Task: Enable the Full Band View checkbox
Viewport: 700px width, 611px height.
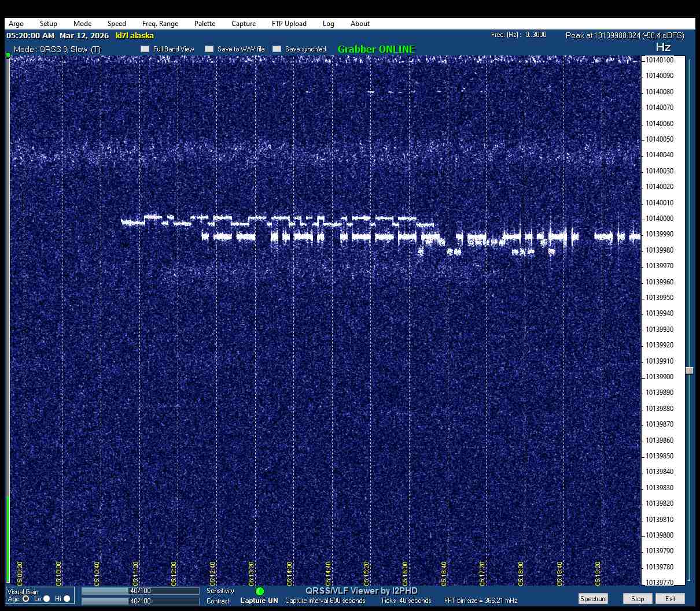Action: [145, 49]
